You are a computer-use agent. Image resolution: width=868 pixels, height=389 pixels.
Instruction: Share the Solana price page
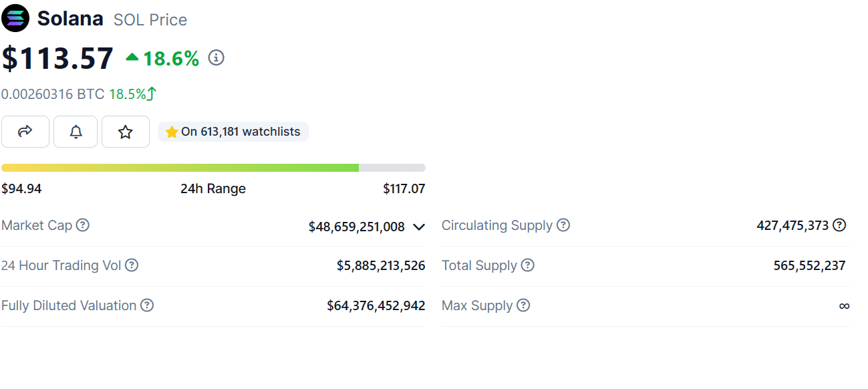pyautogui.click(x=25, y=132)
